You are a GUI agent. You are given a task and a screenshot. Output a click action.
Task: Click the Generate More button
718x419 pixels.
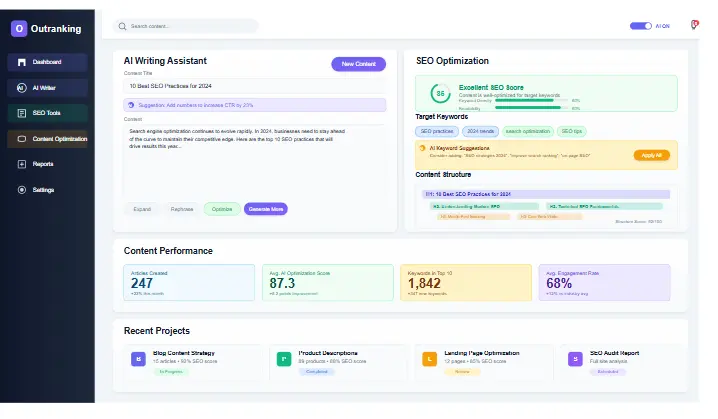coord(266,209)
